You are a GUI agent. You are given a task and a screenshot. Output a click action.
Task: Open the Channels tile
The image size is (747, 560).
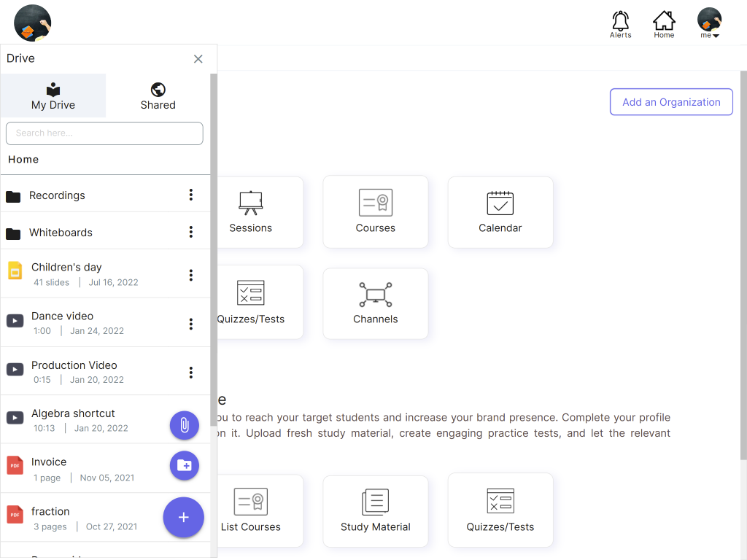point(375,303)
